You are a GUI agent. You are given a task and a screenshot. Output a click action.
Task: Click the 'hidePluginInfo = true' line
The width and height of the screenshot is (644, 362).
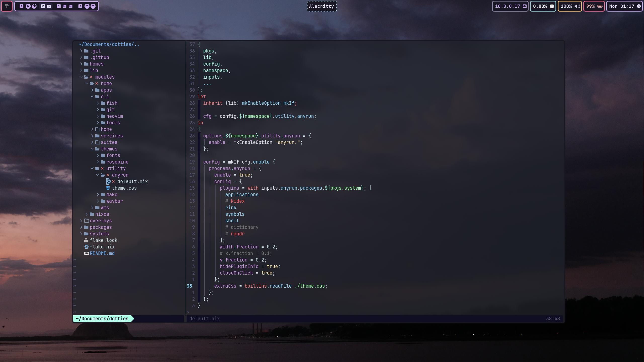coord(250,266)
